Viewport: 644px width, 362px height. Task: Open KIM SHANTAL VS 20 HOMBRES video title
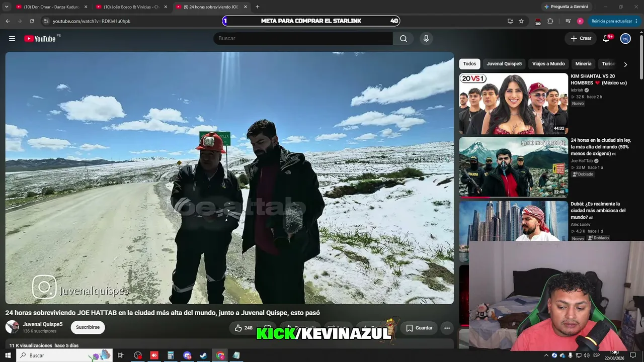tap(599, 79)
